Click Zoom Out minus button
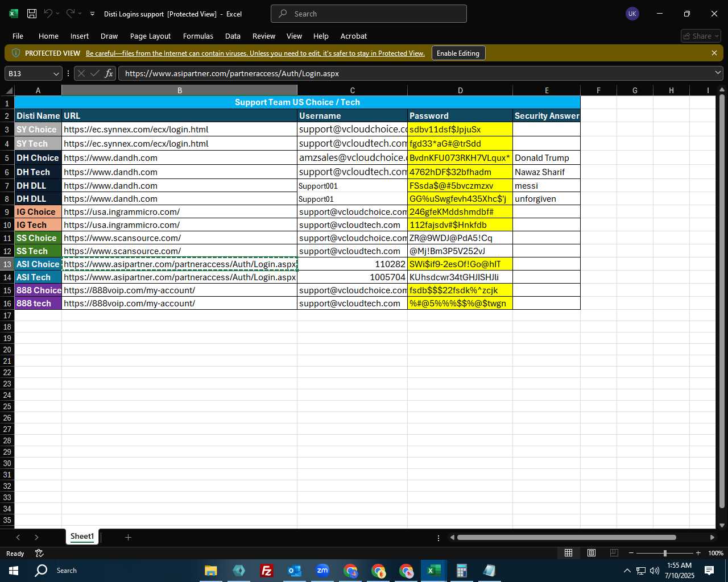This screenshot has height=582, width=728. [631, 553]
